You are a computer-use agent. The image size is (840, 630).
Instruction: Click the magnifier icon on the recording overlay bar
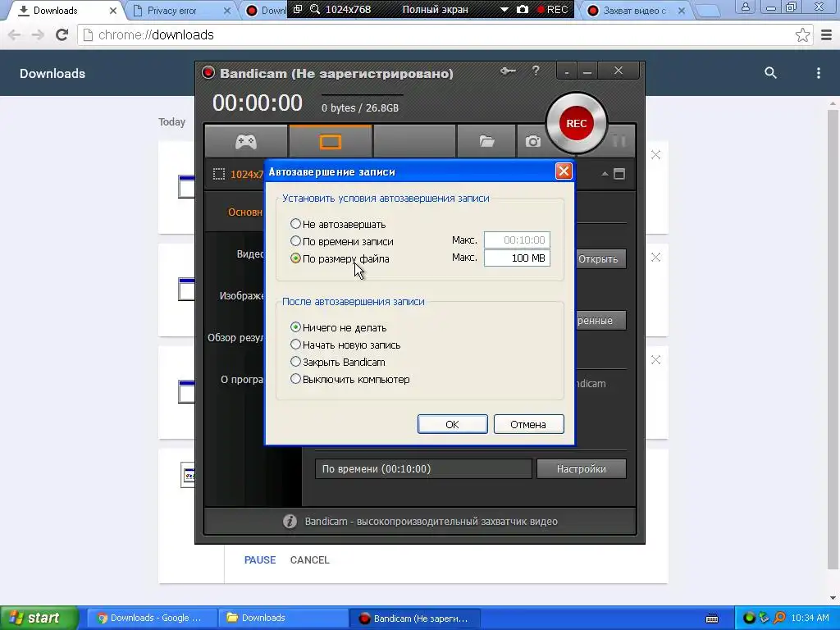coord(315,10)
